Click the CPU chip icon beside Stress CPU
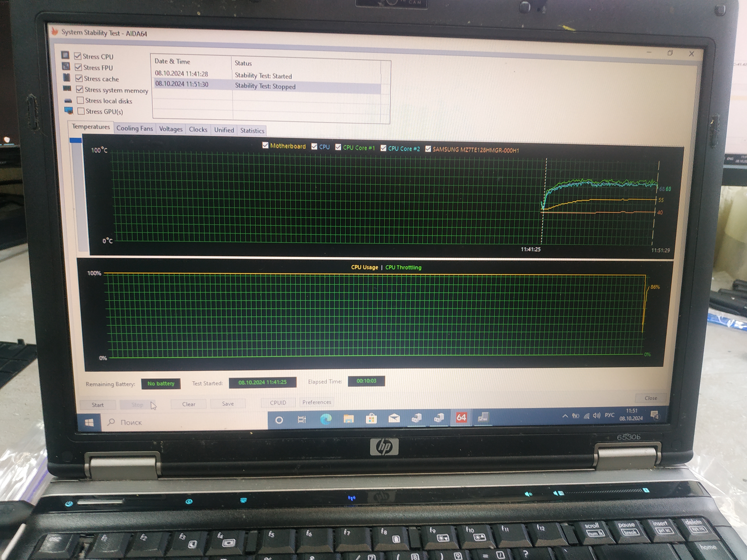 (65, 55)
